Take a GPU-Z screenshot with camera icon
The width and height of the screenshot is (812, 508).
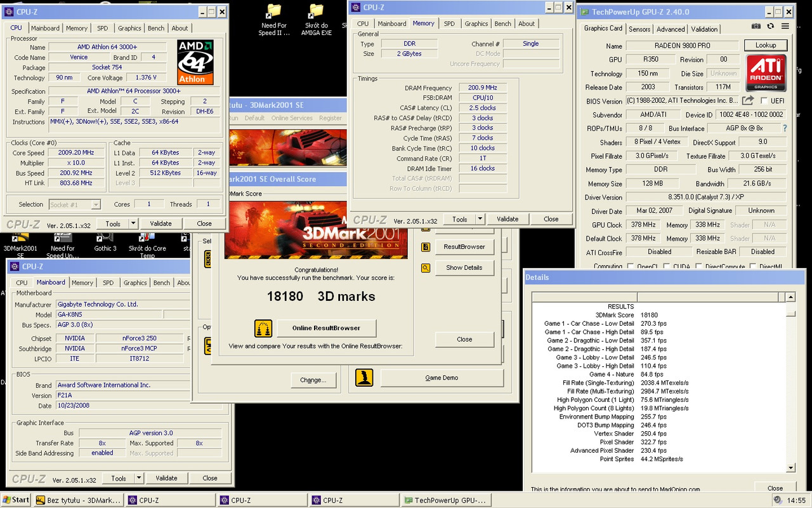tap(756, 26)
